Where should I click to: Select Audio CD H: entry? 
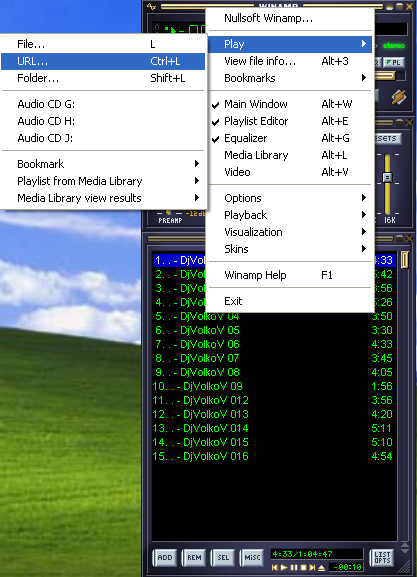tap(103, 121)
